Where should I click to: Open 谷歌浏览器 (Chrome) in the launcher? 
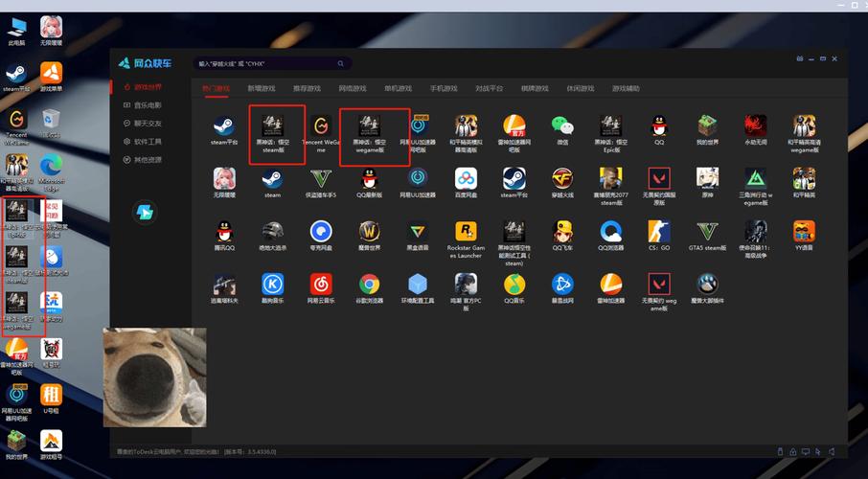[369, 284]
